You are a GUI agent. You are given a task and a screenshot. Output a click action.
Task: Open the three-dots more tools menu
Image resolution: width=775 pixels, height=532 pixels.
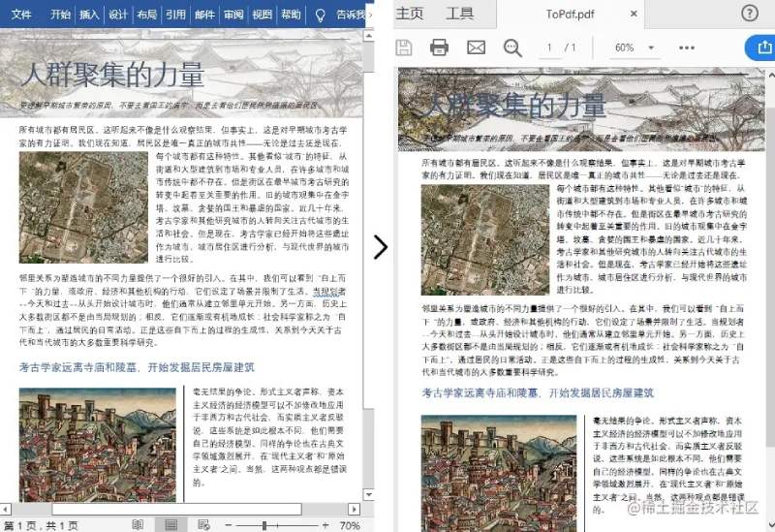[687, 47]
